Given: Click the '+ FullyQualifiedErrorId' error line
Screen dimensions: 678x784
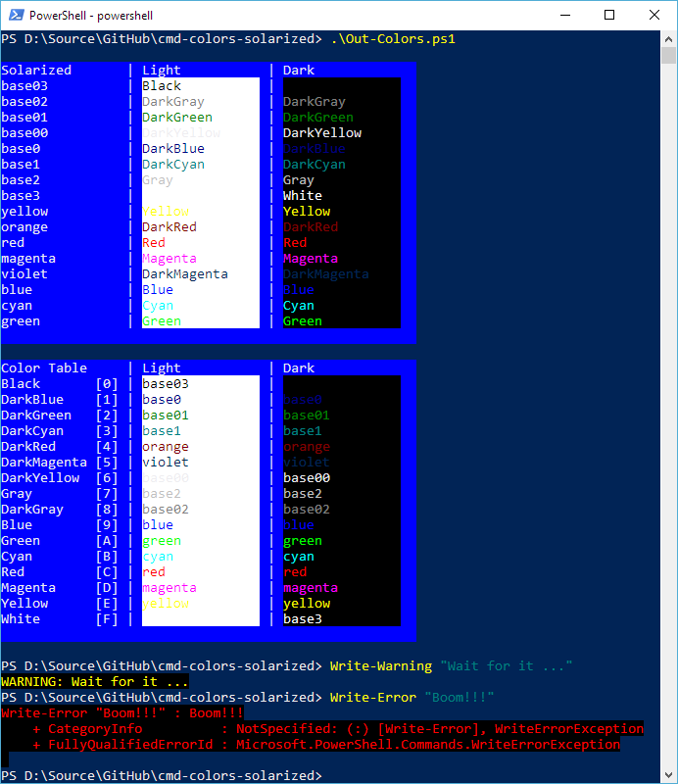Looking at the screenshot, I should coord(326,745).
